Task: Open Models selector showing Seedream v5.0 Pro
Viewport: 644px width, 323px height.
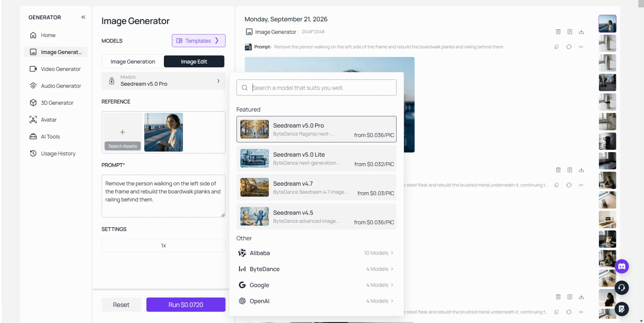Action: click(x=164, y=81)
